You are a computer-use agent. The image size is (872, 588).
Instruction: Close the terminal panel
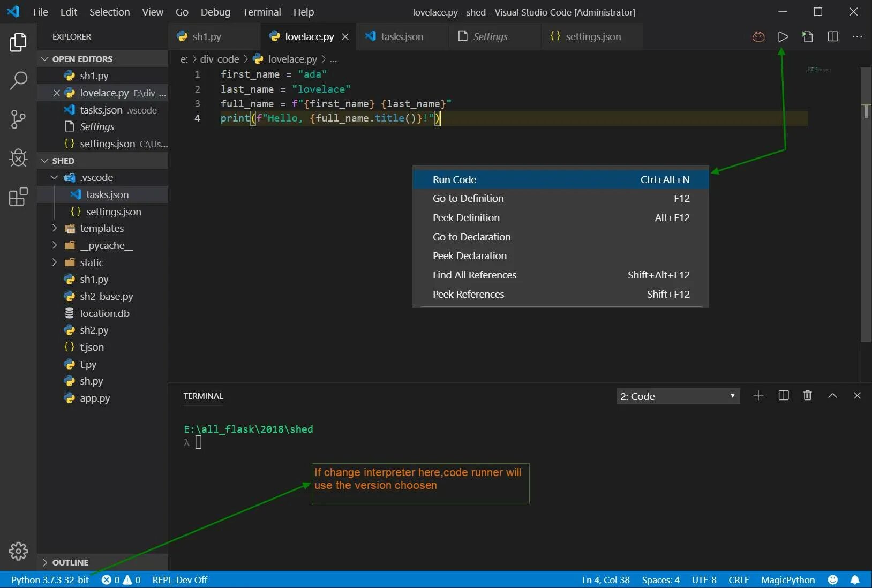coord(857,396)
